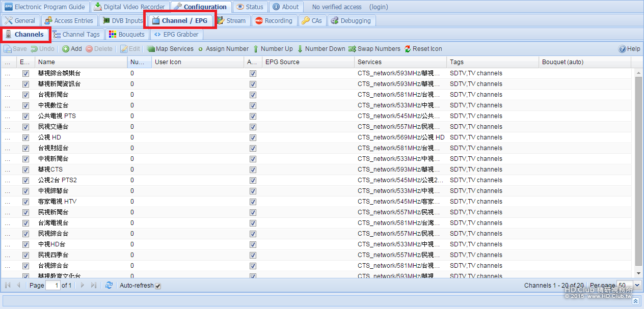644x309 pixels.
Task: Toggle auto-name checkbox for 中視數位台 row
Action: pos(253,105)
